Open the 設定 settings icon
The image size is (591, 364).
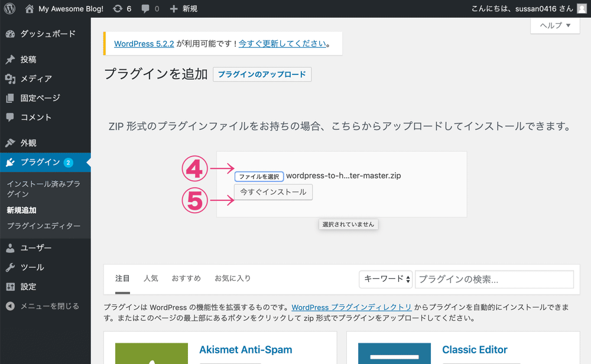[x=12, y=287]
